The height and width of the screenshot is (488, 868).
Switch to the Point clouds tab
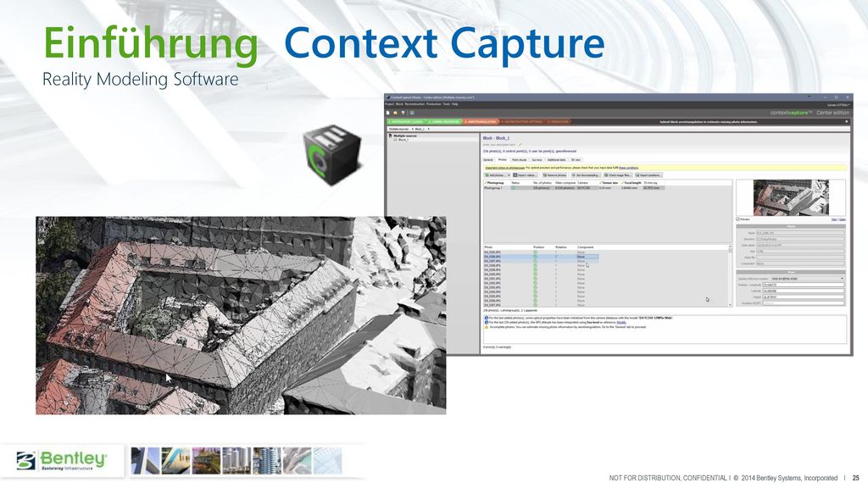(520, 160)
